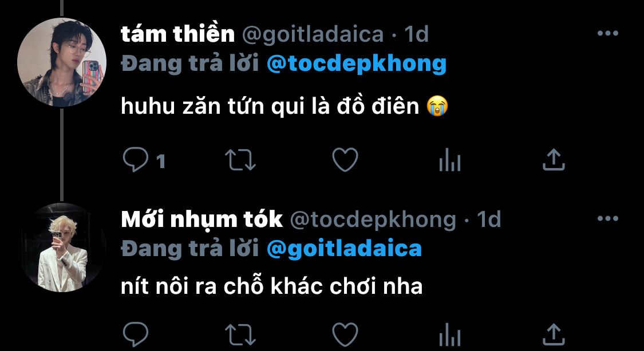
Task: Open tám thiền display name
Action: (177, 34)
